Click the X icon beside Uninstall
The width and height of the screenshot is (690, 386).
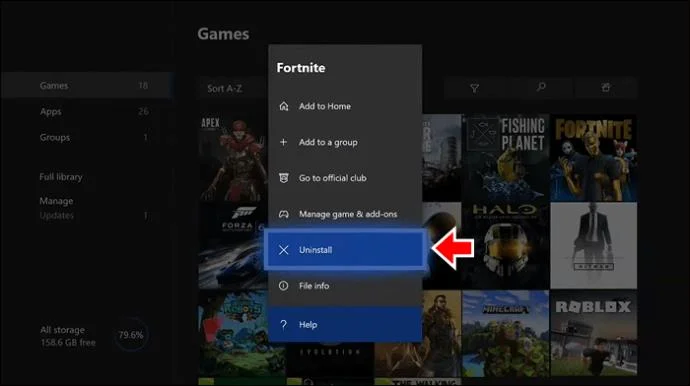[284, 250]
